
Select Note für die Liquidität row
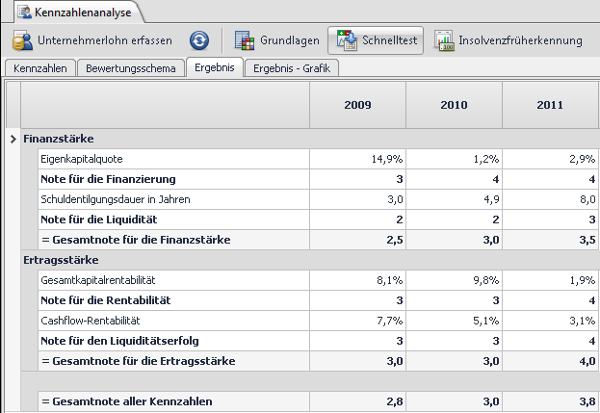(318, 220)
